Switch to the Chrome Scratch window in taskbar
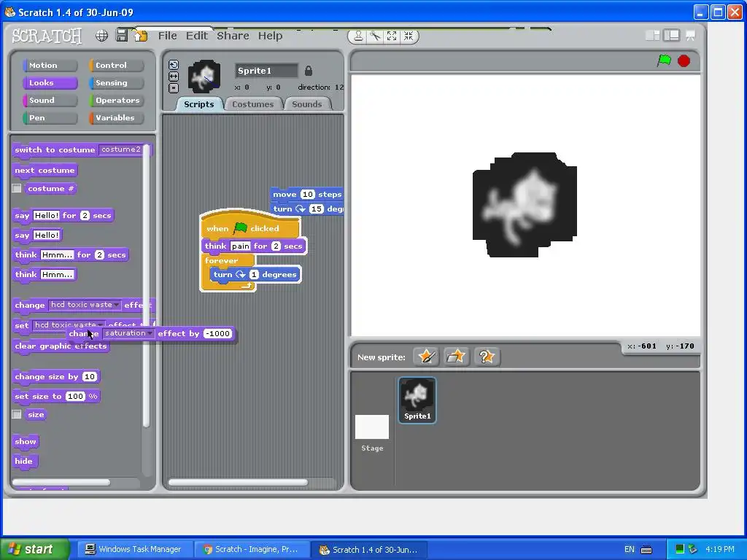The image size is (747, 560). click(x=252, y=549)
